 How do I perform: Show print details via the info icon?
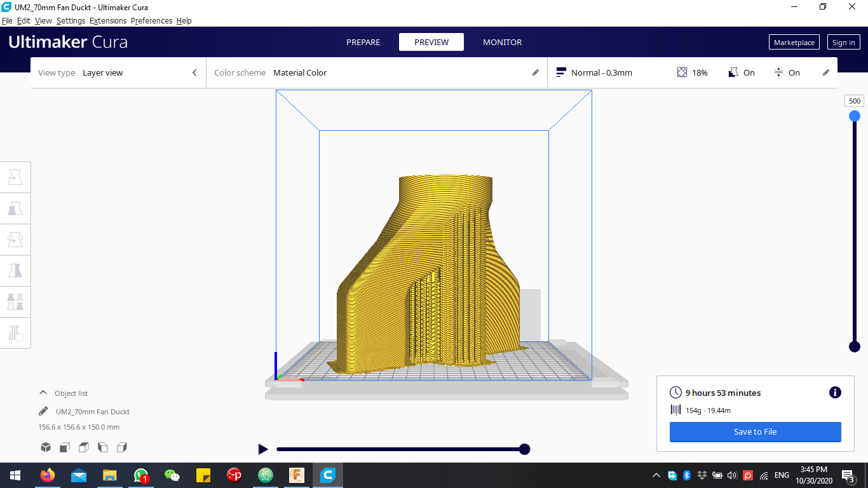pyautogui.click(x=835, y=393)
